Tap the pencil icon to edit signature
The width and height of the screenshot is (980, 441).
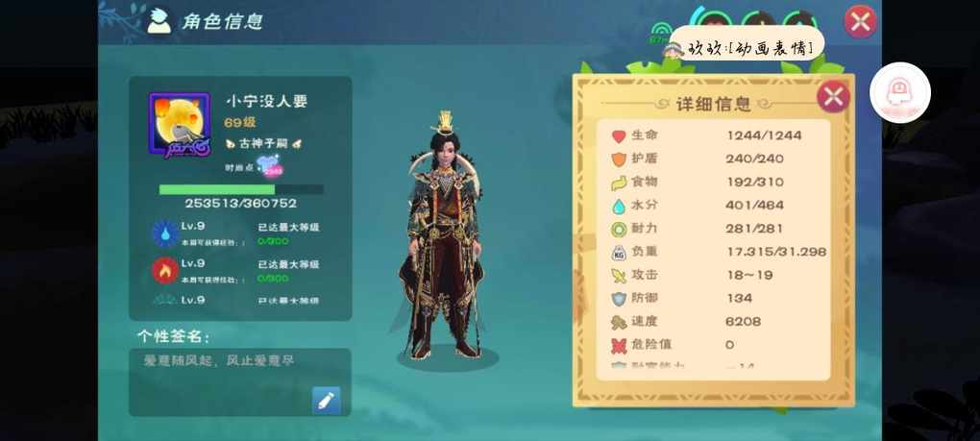[327, 401]
